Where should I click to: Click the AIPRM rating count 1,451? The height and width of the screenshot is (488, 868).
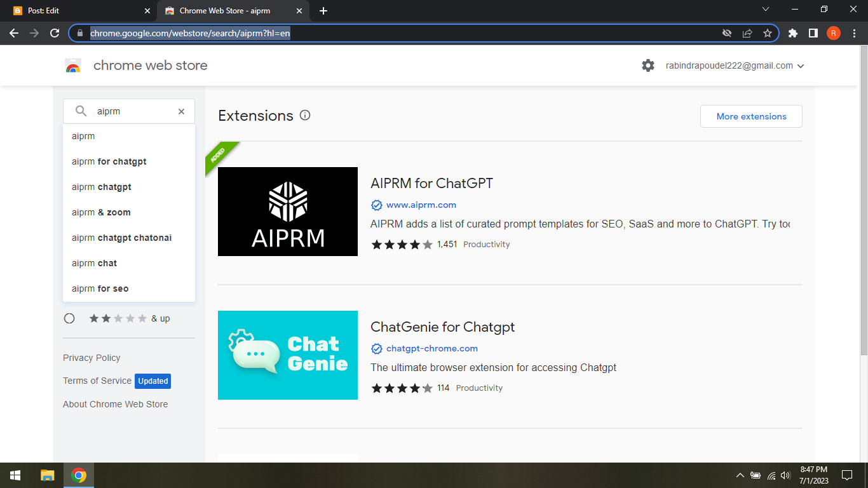tap(447, 245)
